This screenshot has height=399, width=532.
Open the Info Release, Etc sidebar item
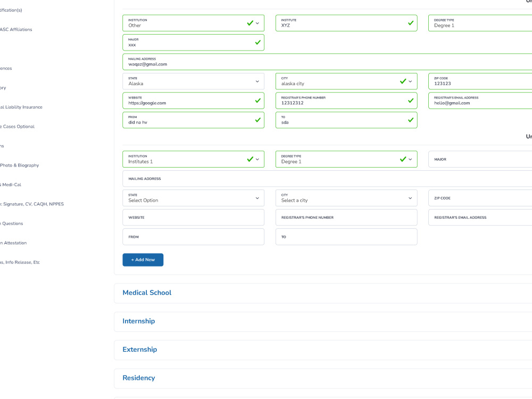tap(20, 262)
